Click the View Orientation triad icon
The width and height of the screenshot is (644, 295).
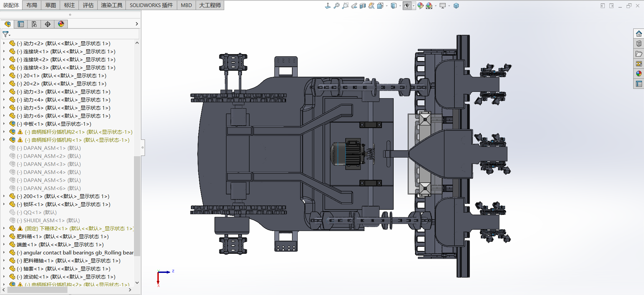coord(328,6)
